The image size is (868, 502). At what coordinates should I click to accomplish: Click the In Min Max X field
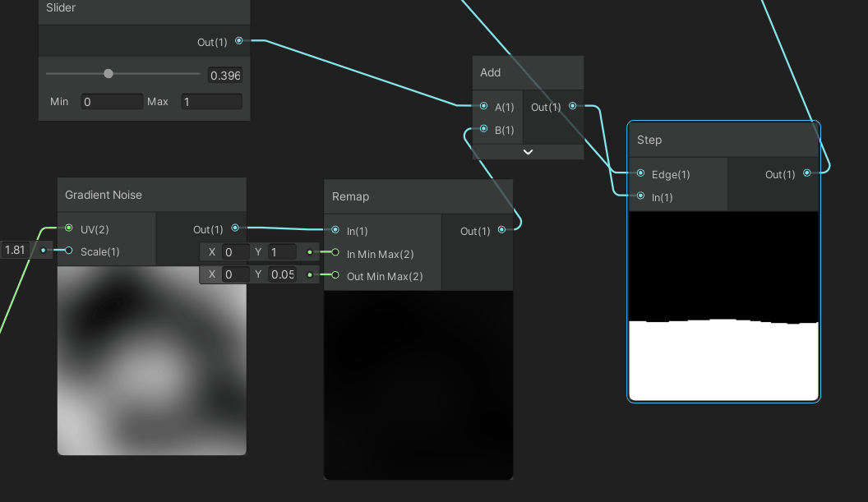235,252
